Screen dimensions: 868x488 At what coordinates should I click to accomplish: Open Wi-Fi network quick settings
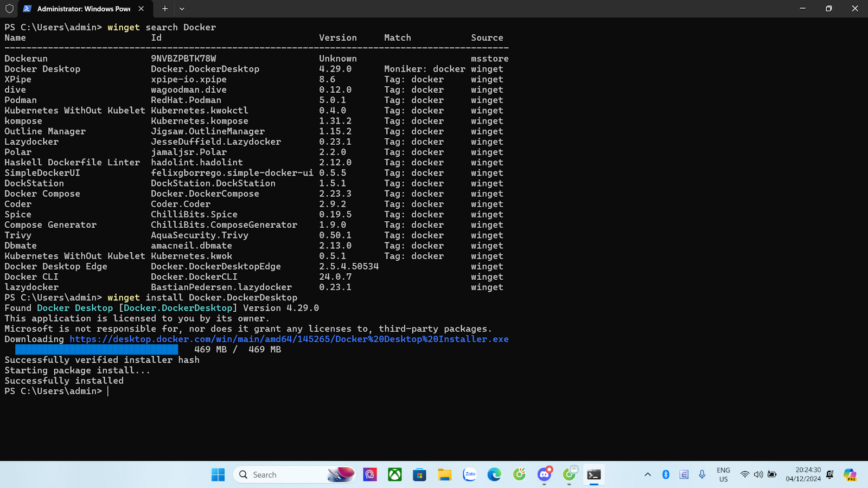pos(745,474)
